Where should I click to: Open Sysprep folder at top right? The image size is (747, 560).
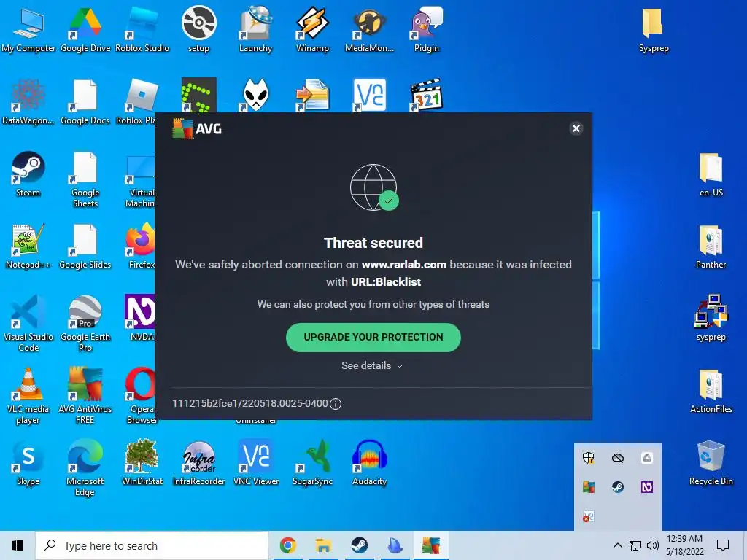654,29
